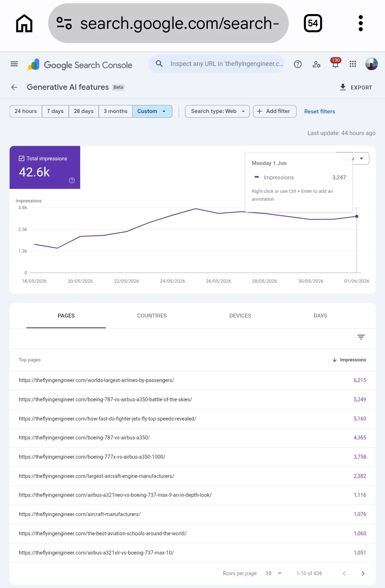Screen dimensions: 385x588
Task: Select the 7 days date range
Action: pyautogui.click(x=55, y=111)
